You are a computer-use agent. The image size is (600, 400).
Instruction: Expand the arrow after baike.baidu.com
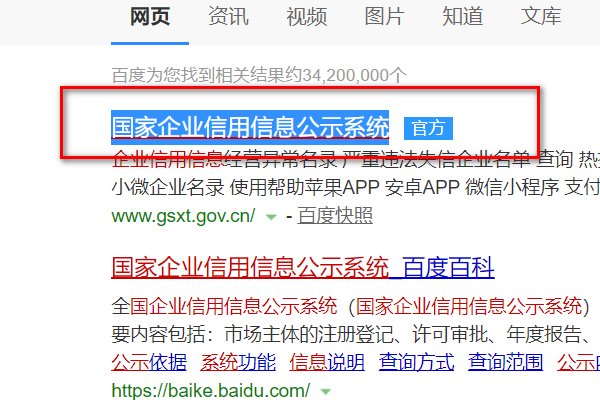point(325,392)
